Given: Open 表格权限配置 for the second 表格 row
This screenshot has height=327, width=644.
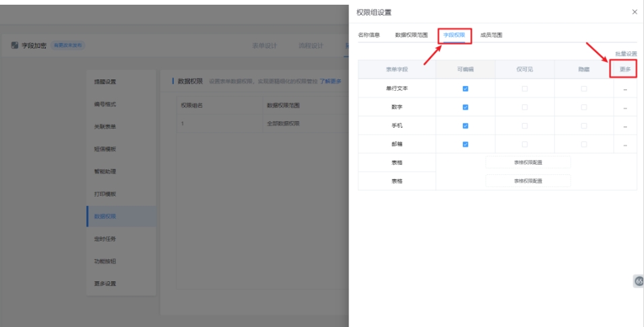Looking at the screenshot, I should click(x=528, y=180).
